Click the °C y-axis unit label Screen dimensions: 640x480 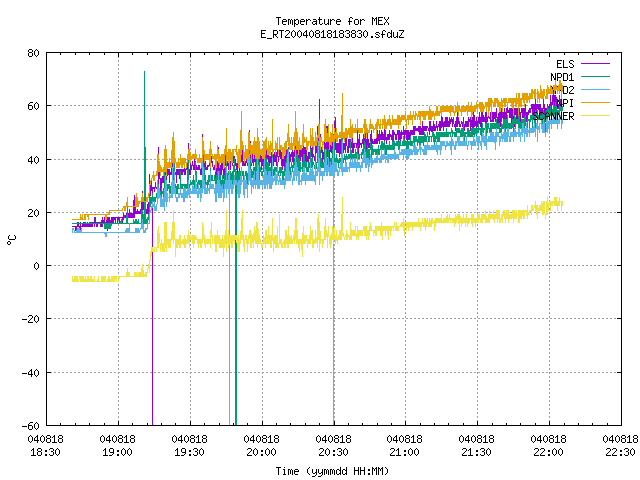click(x=11, y=240)
